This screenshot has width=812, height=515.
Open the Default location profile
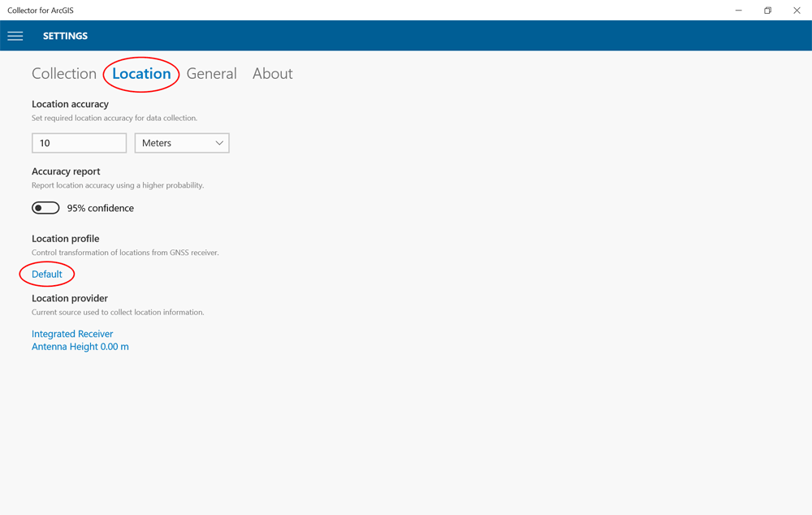tap(47, 274)
